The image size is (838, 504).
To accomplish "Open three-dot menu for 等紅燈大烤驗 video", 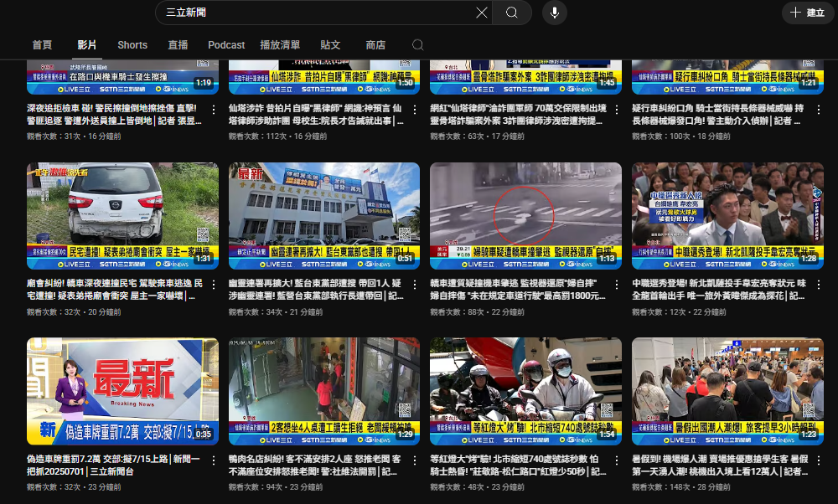I will 617,460.
